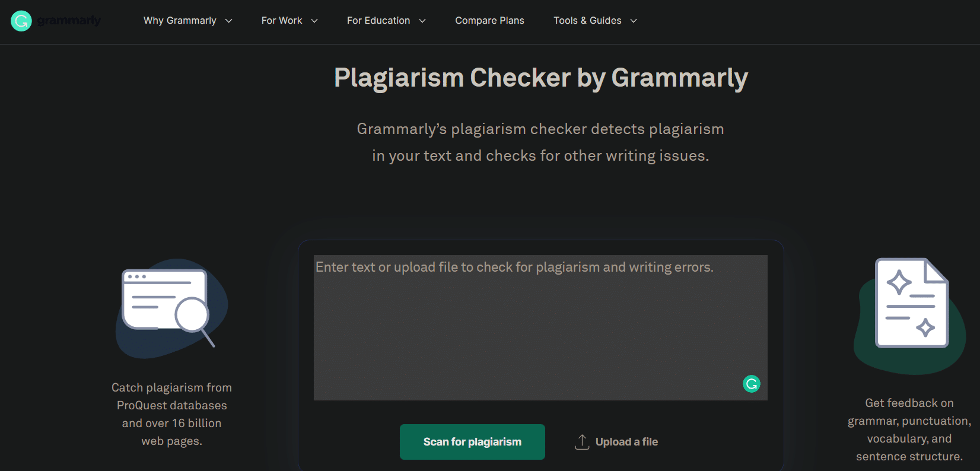Screen dimensions: 980x471
Task: Open the Tools & Guides menu
Action: (588, 21)
